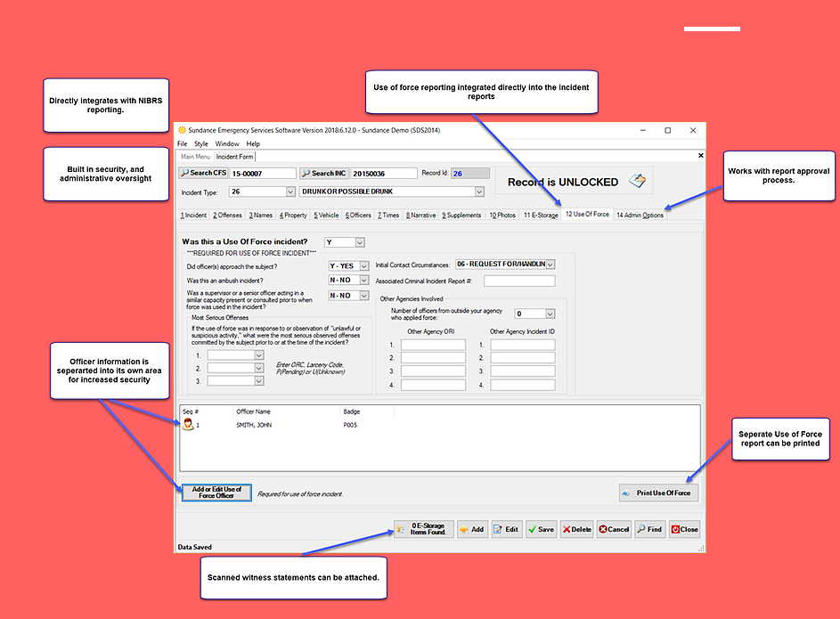The image size is (840, 619).
Task: Click the Edit button
Action: click(506, 530)
